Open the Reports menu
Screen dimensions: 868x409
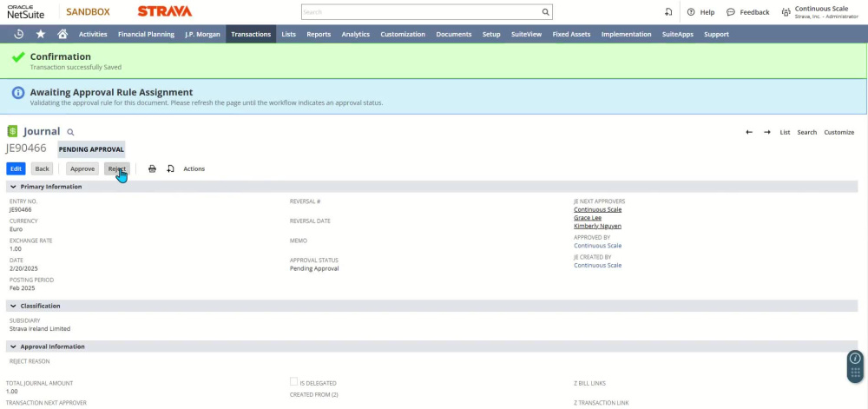(x=319, y=34)
